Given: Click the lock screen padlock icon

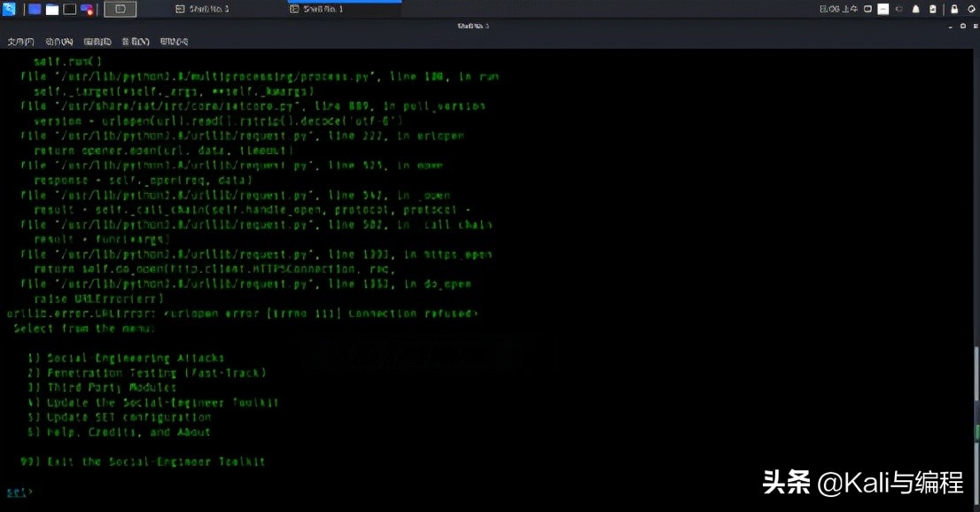Looking at the screenshot, I should point(954,10).
